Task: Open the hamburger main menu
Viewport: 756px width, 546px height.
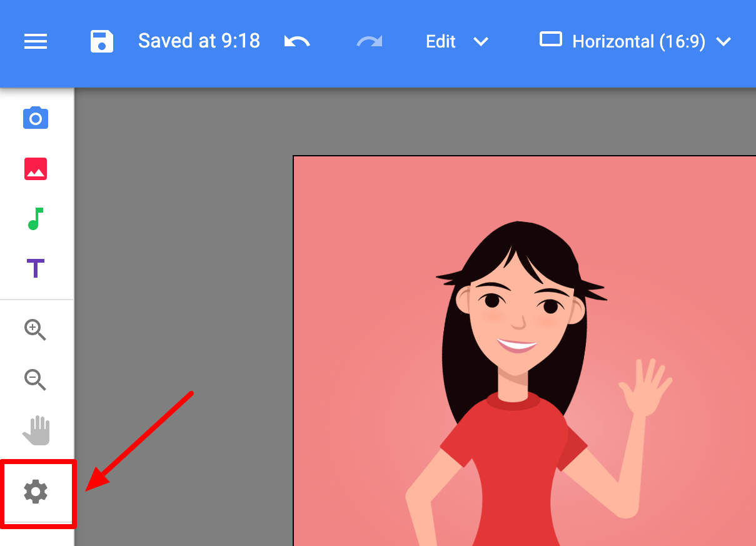Action: (x=36, y=42)
